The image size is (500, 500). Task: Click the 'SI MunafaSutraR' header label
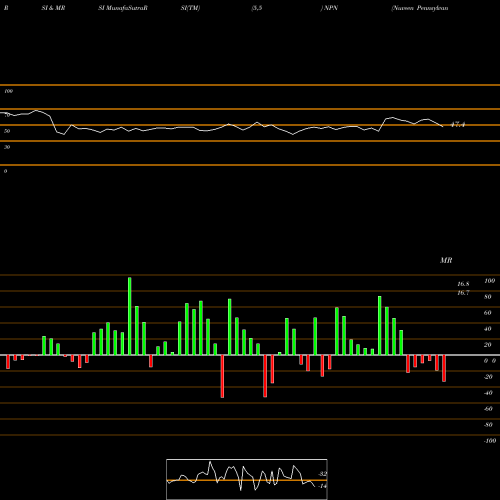(x=123, y=8)
